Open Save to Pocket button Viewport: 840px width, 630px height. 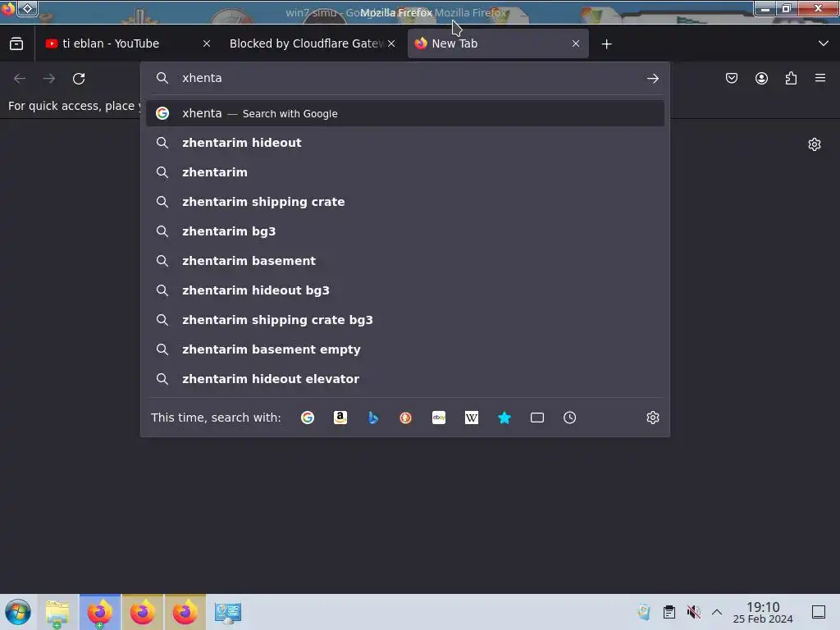(x=732, y=79)
